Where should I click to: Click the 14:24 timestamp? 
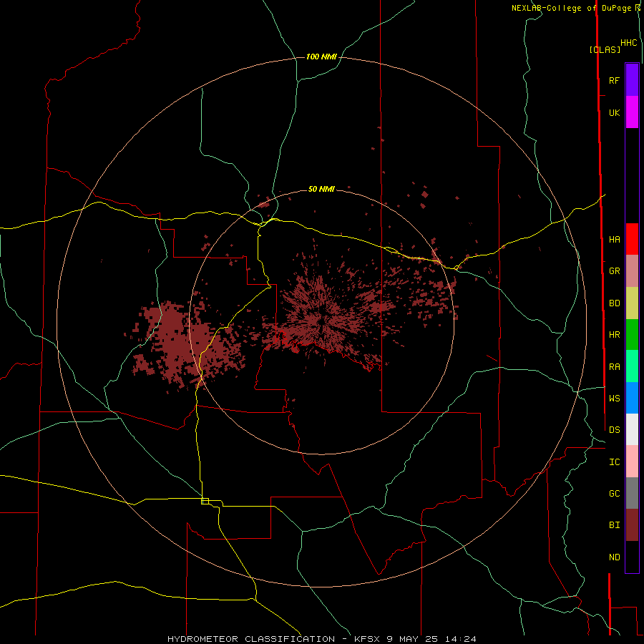pyautogui.click(x=460, y=639)
